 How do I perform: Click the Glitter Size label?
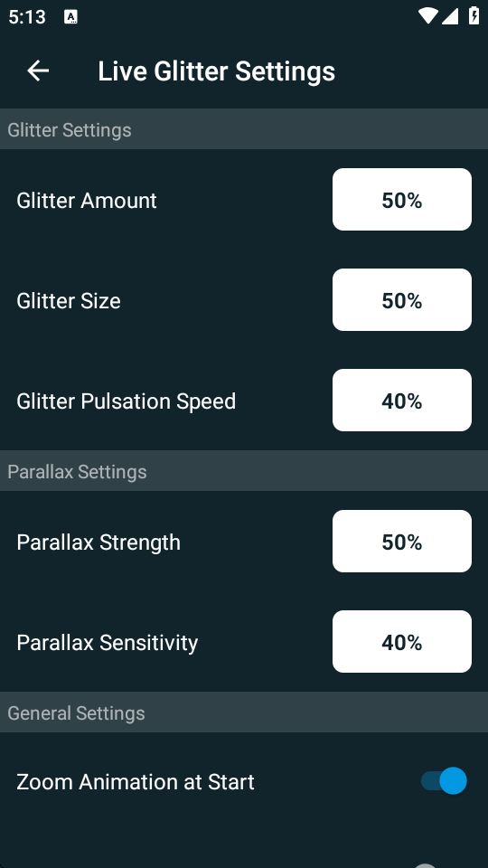coord(69,300)
